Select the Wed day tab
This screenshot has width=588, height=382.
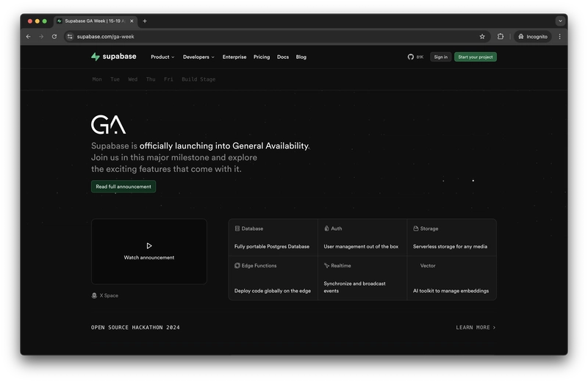coord(133,79)
